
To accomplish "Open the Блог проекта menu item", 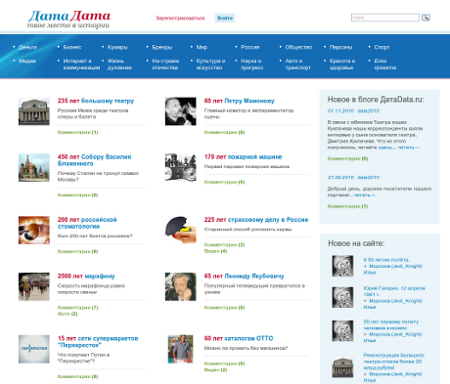I will pos(385,64).
